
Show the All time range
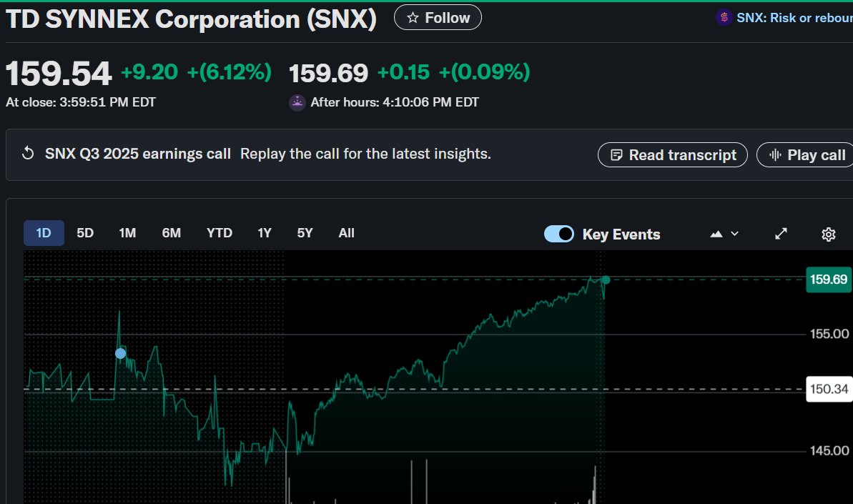click(x=347, y=233)
